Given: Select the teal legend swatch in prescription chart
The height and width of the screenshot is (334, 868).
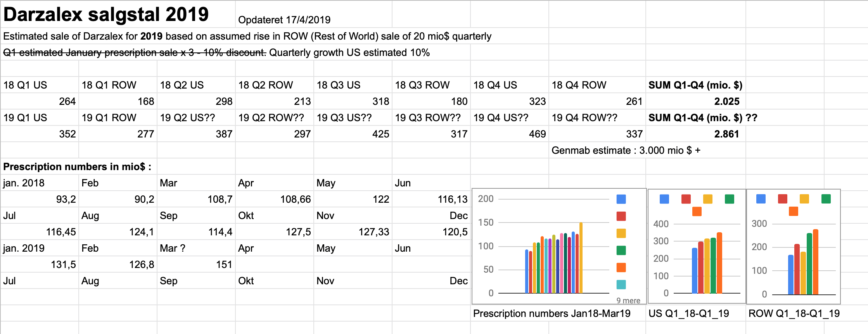Looking at the screenshot, I should click(x=621, y=285).
